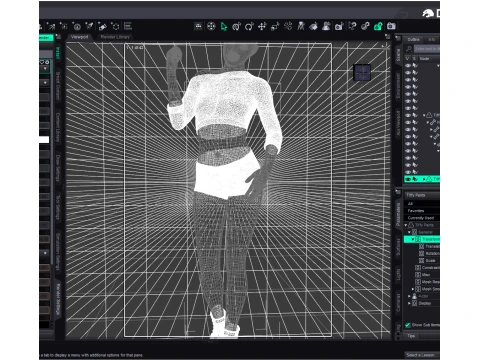Open the vertical Smart Content side tab

[x=58, y=86]
